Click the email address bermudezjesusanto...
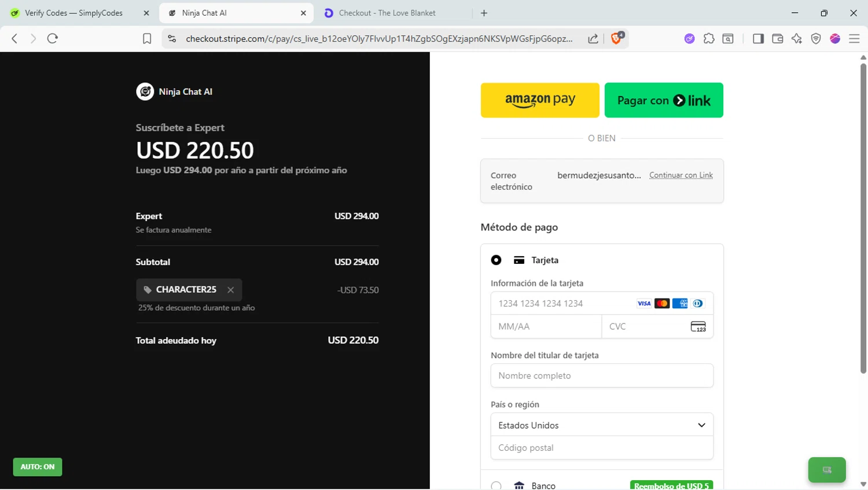Viewport: 868px width, 490px height. (x=599, y=175)
